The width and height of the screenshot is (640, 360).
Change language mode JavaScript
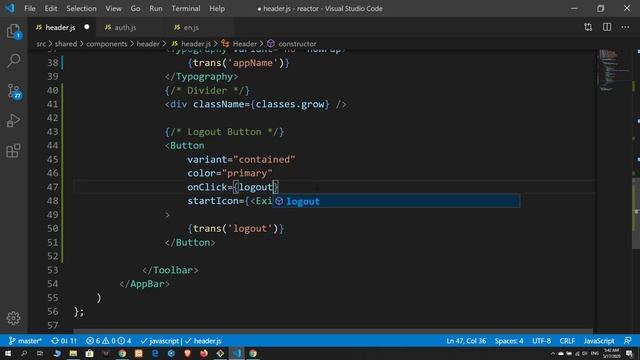(x=599, y=341)
